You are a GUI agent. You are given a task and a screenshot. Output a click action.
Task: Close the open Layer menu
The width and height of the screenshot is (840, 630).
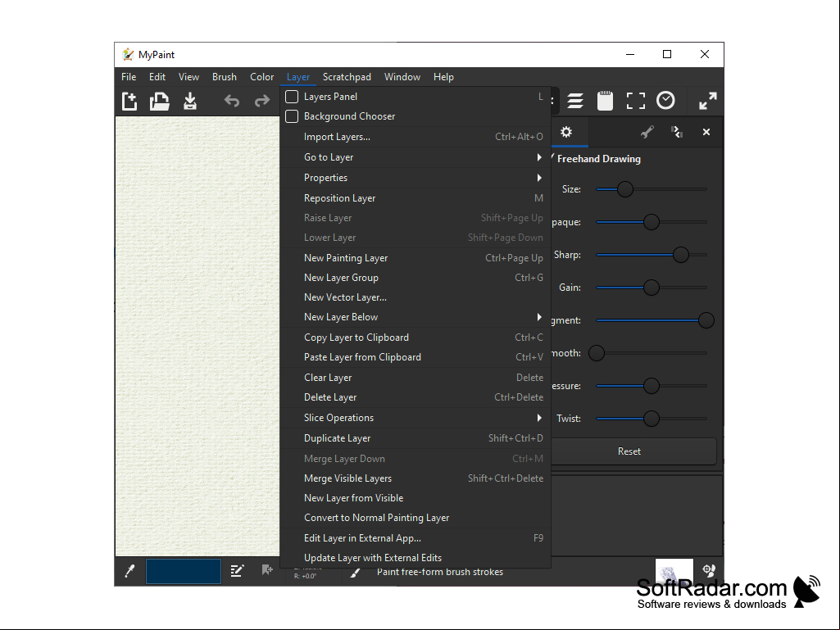coord(297,77)
